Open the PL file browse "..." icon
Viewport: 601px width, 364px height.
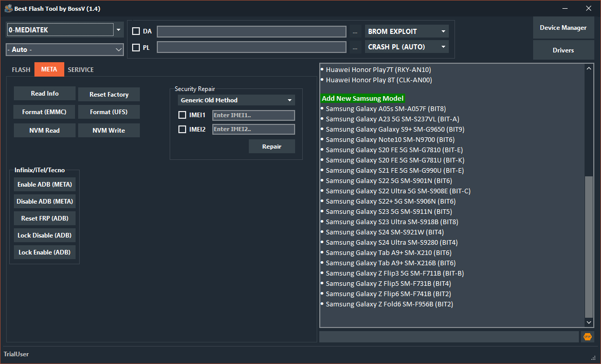[x=355, y=48]
